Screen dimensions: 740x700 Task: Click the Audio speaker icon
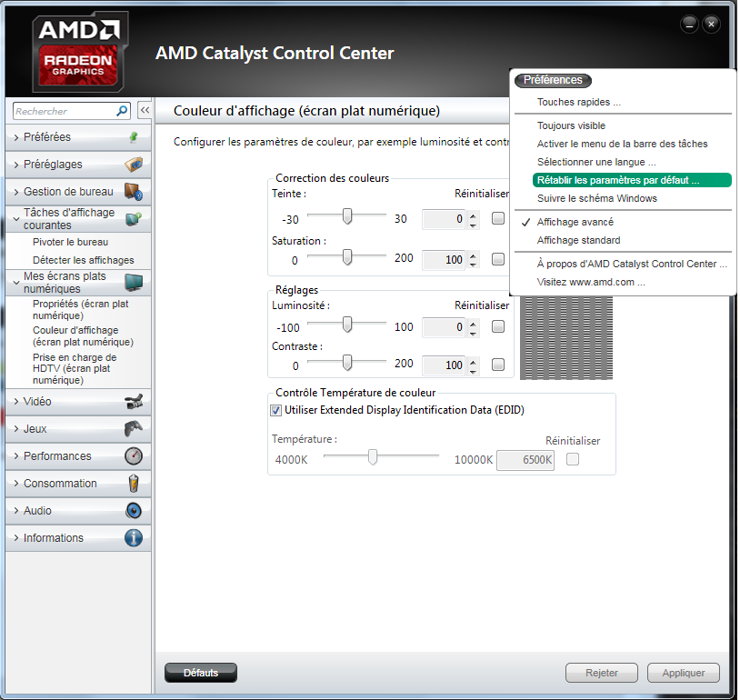[x=134, y=511]
